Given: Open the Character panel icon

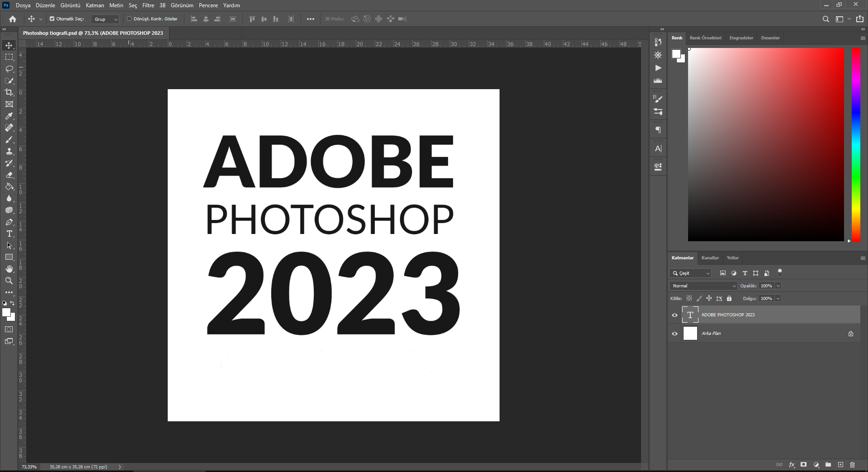Looking at the screenshot, I should pos(658,148).
